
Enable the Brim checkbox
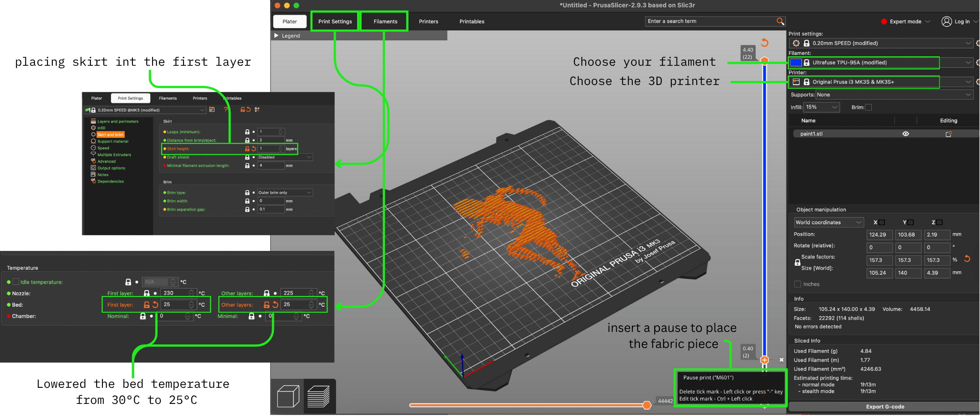869,107
